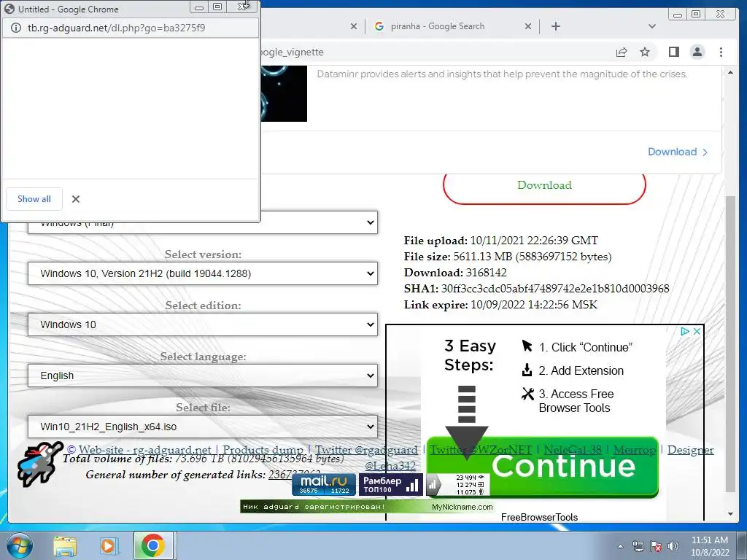Open Chrome's three-dot menu
The width and height of the screenshot is (747, 560).
721,52
